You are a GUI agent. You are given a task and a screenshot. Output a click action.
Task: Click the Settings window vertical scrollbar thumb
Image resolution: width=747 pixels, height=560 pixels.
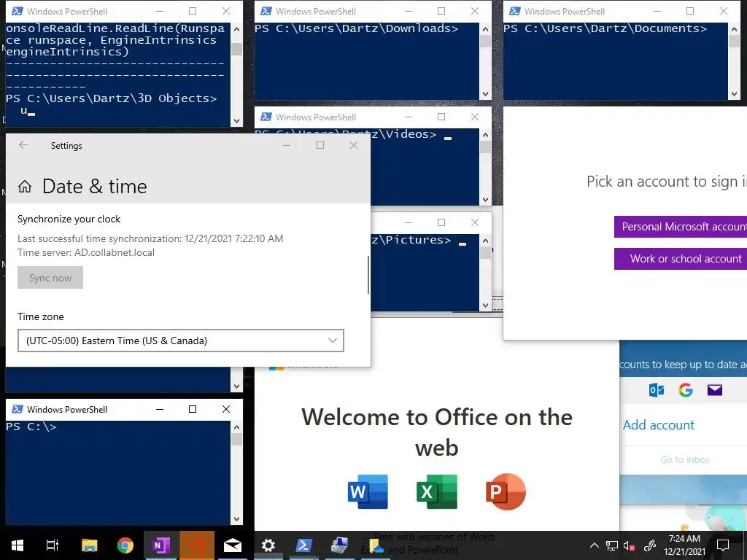point(368,275)
